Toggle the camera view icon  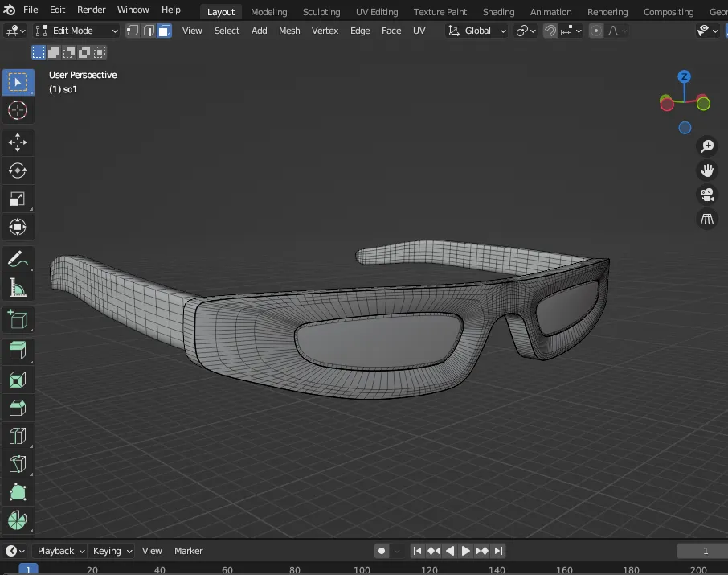click(x=707, y=195)
